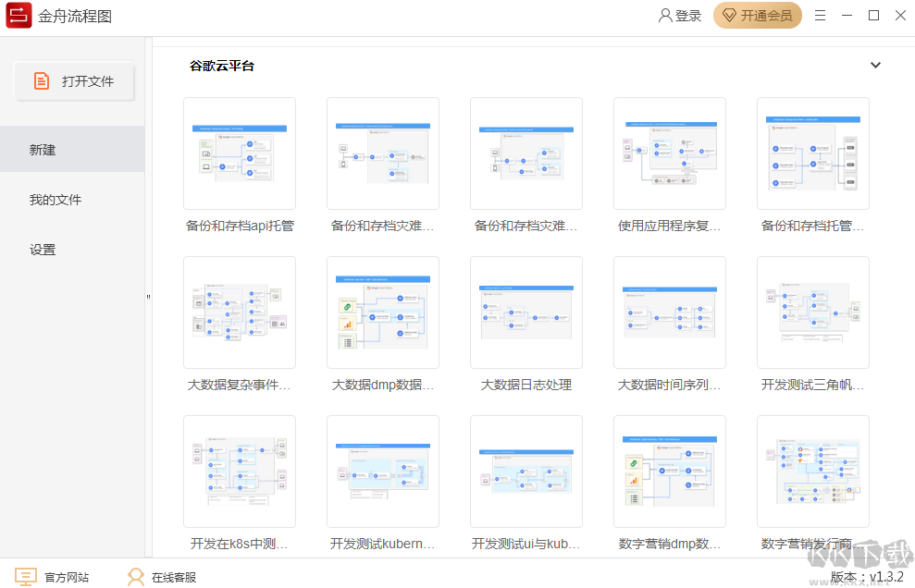Click the 登录 person icon
The image size is (915, 588).
point(663,15)
